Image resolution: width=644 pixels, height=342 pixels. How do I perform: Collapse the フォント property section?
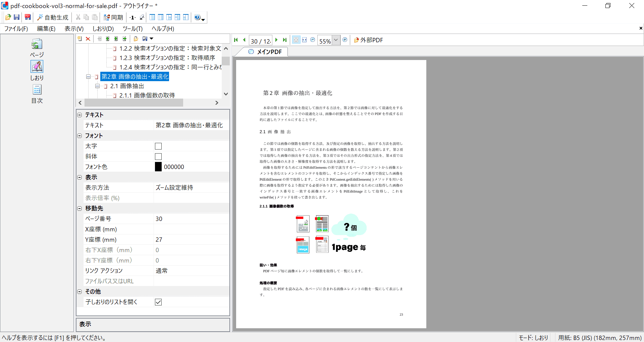click(80, 136)
